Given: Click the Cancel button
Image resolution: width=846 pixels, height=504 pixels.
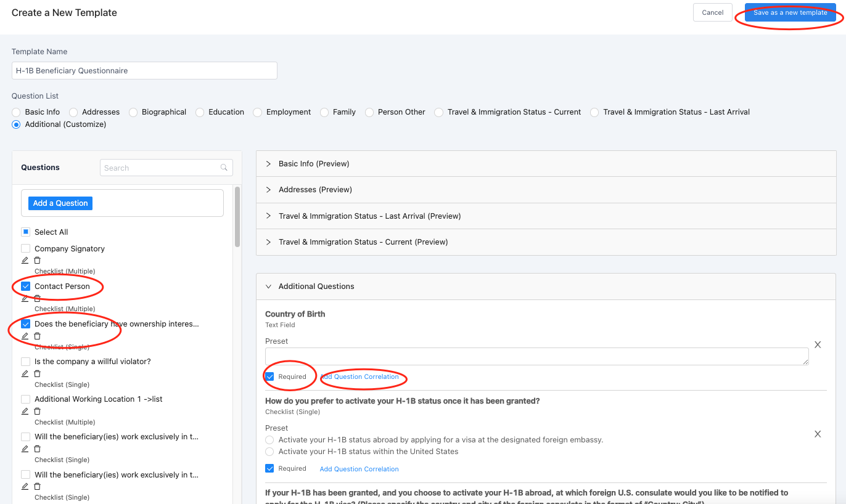Looking at the screenshot, I should pyautogui.click(x=713, y=12).
